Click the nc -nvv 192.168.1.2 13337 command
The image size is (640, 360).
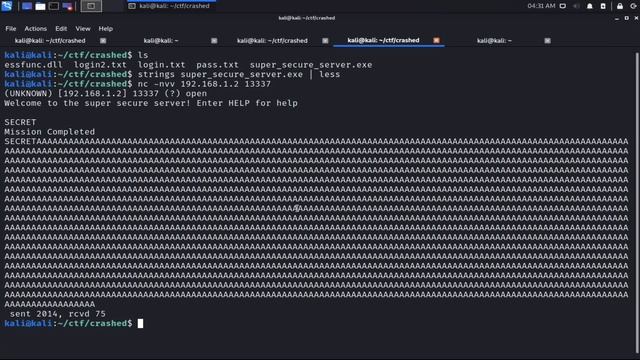click(x=204, y=84)
